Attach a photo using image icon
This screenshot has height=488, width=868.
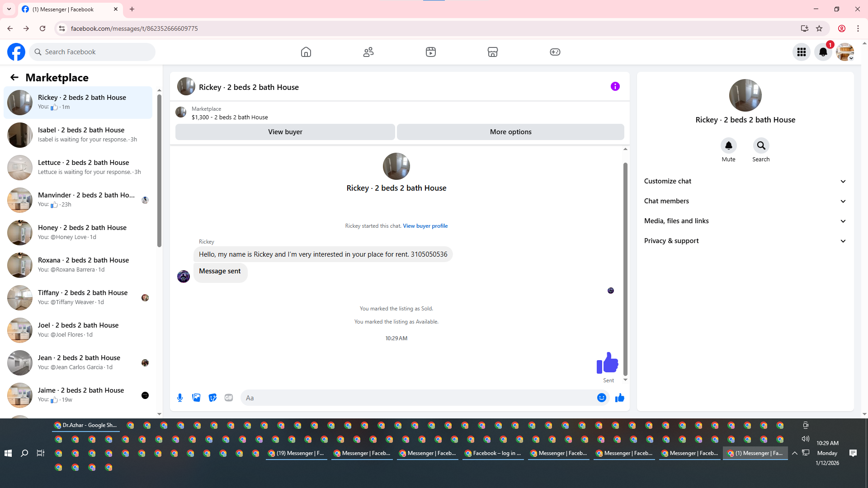[196, 398]
